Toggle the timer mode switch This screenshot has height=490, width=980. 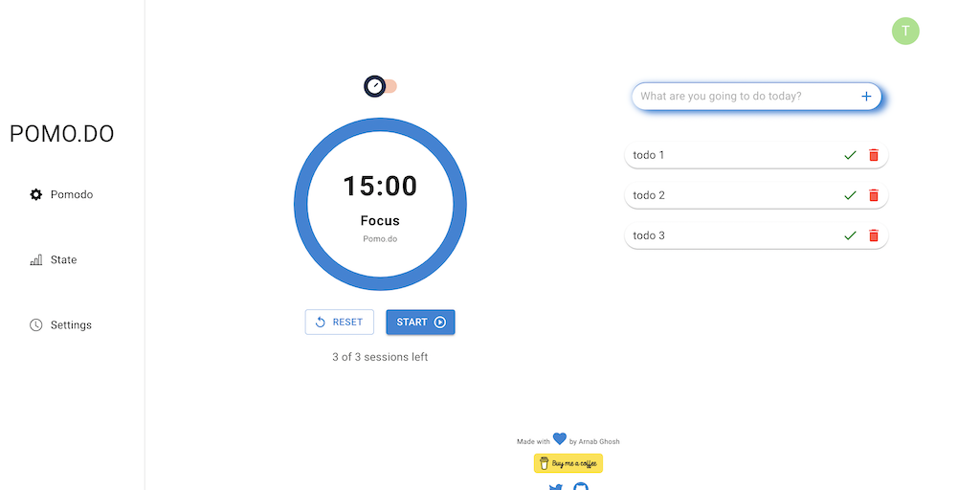pyautogui.click(x=380, y=86)
